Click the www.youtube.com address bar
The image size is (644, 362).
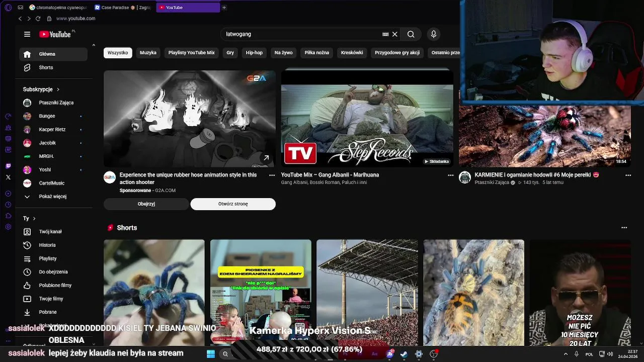click(x=75, y=19)
